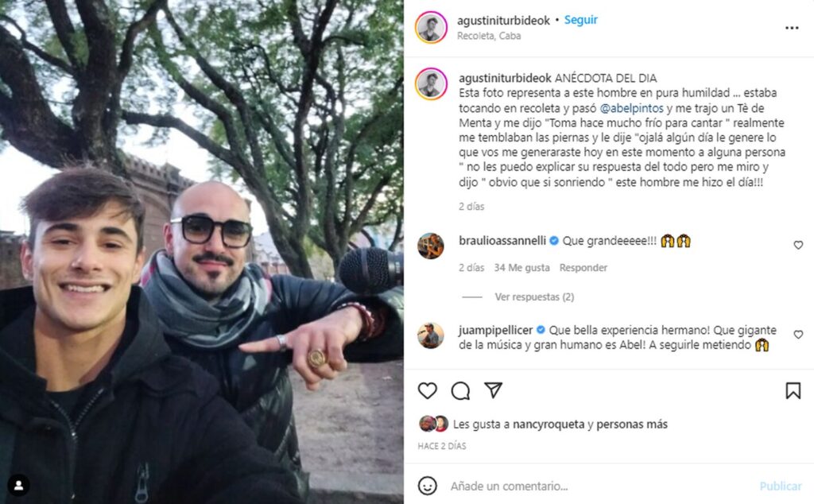Like the post with the heart icon
Viewport: 814px width, 504px height.
pyautogui.click(x=427, y=390)
